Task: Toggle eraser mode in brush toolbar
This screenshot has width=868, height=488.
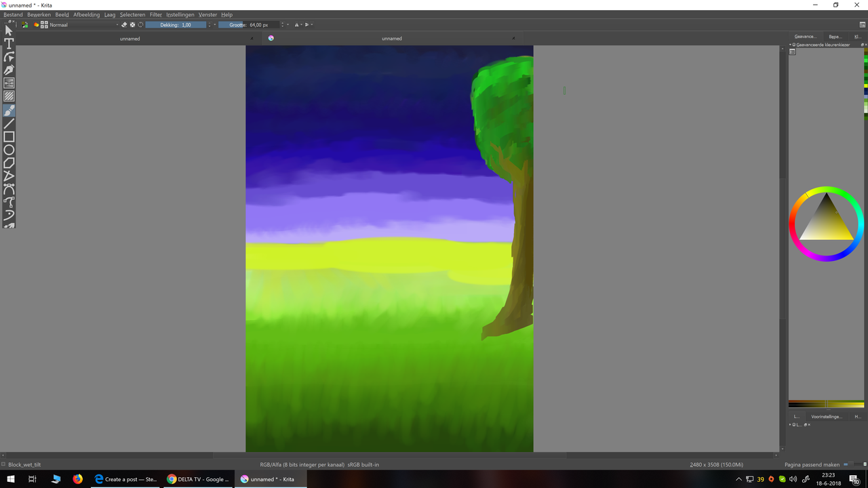Action: tap(124, 24)
